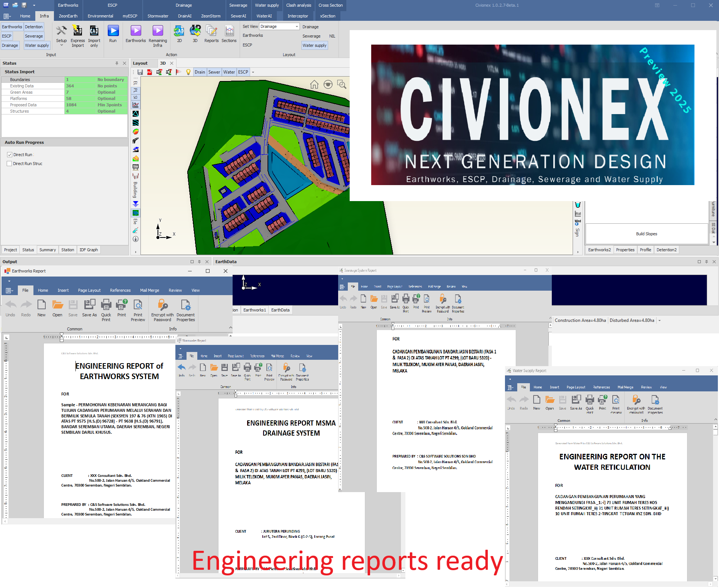Open the application menu dropdown beside Home
The image size is (719, 588).
pos(7,16)
